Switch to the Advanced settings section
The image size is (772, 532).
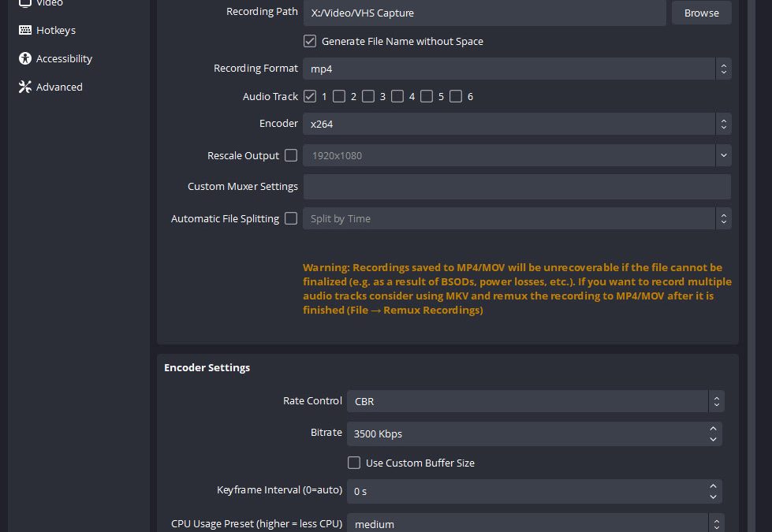pos(59,87)
